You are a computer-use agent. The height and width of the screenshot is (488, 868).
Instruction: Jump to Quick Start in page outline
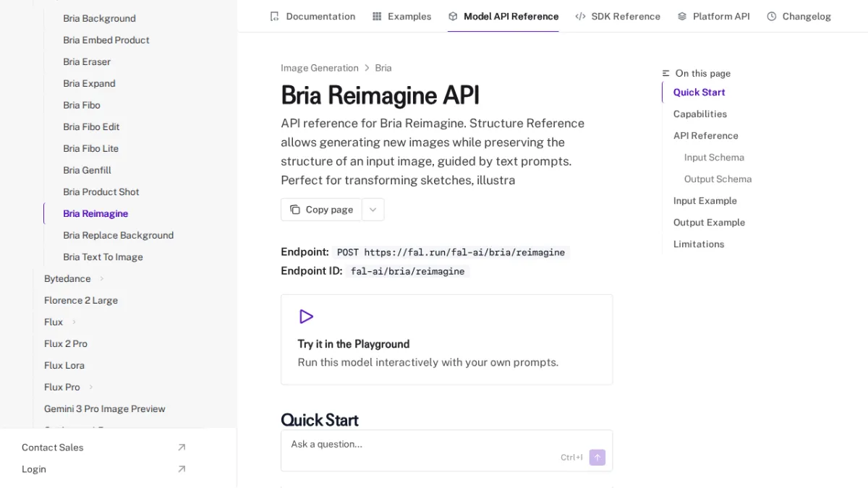(x=699, y=93)
